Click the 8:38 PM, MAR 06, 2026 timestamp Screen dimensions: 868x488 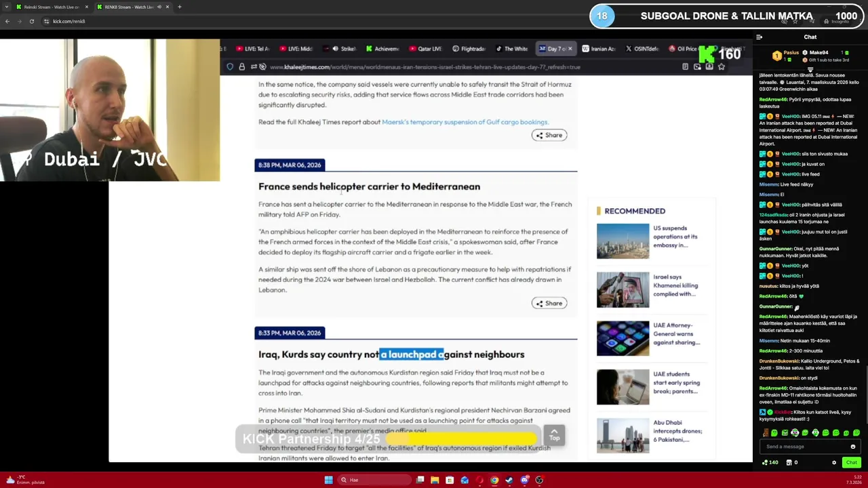click(290, 165)
